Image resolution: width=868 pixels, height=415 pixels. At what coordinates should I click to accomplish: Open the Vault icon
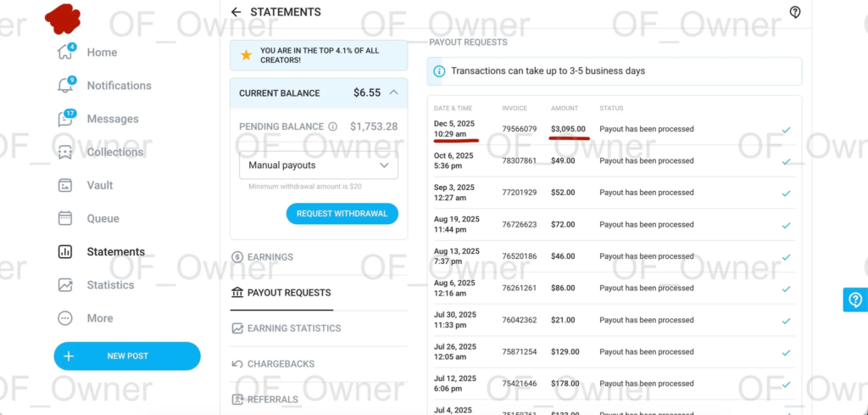click(x=65, y=185)
